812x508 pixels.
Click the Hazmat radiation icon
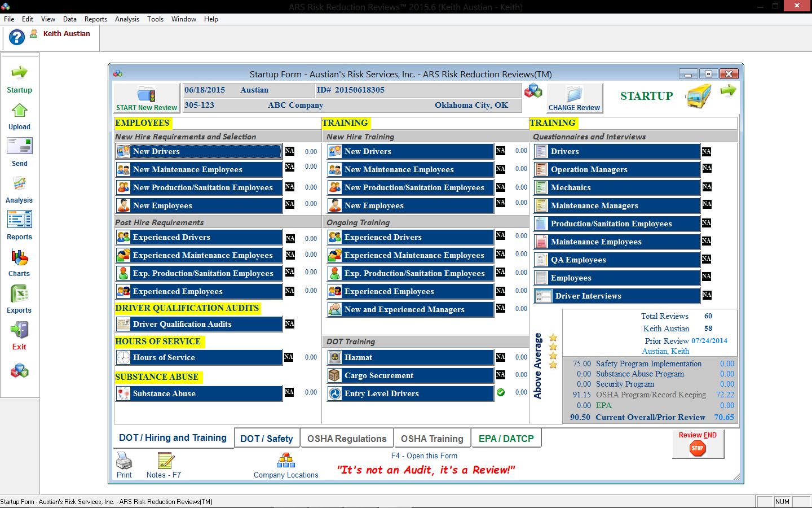pos(335,357)
